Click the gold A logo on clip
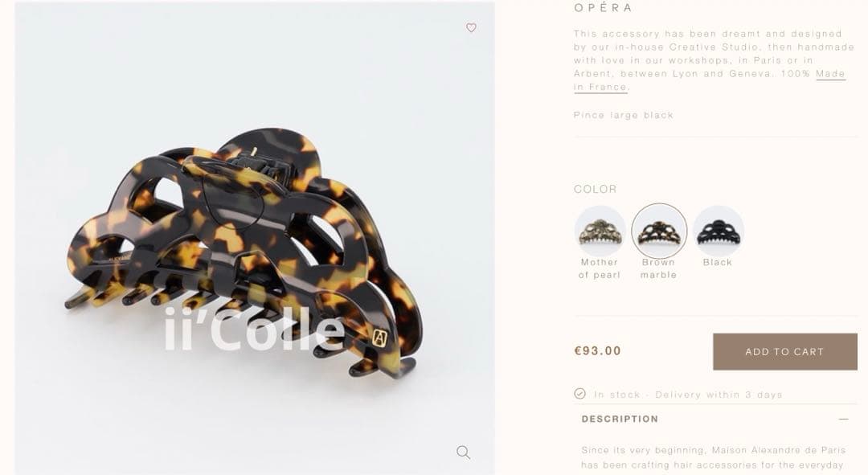The image size is (868, 475). (x=379, y=337)
